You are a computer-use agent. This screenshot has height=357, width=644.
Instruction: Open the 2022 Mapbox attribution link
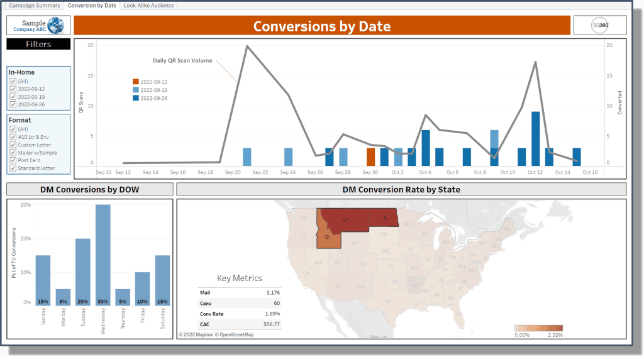click(x=196, y=335)
